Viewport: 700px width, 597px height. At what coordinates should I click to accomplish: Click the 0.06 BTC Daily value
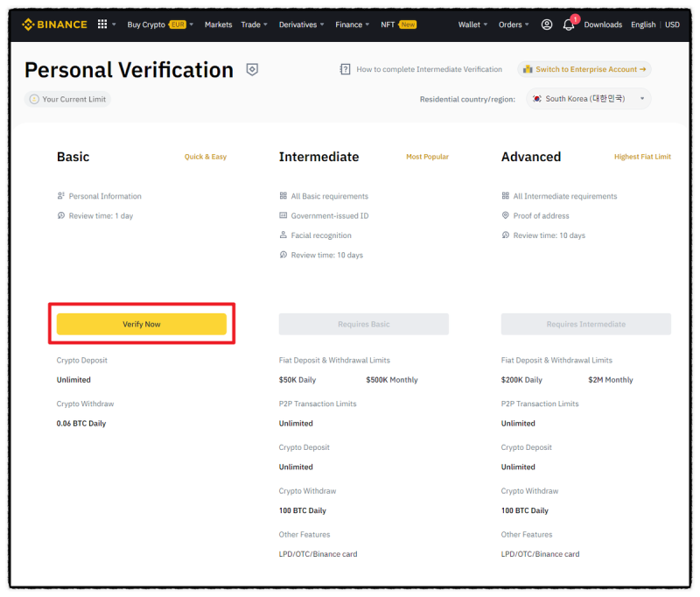[x=81, y=424]
